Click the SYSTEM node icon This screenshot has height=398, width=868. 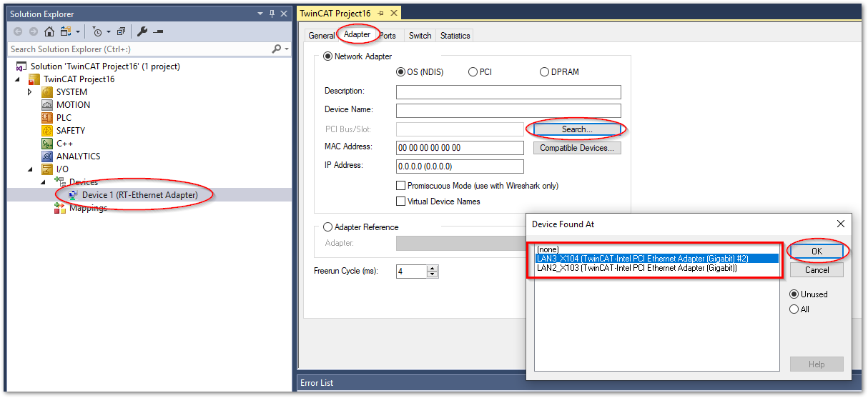point(47,92)
